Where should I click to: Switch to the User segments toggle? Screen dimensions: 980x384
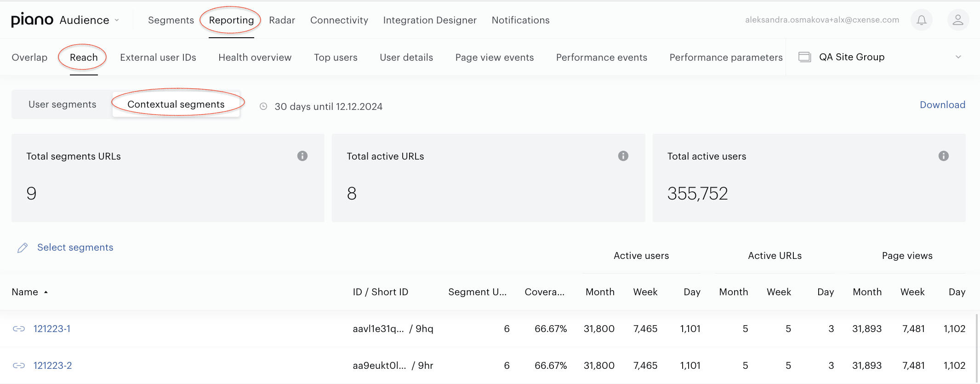point(63,104)
